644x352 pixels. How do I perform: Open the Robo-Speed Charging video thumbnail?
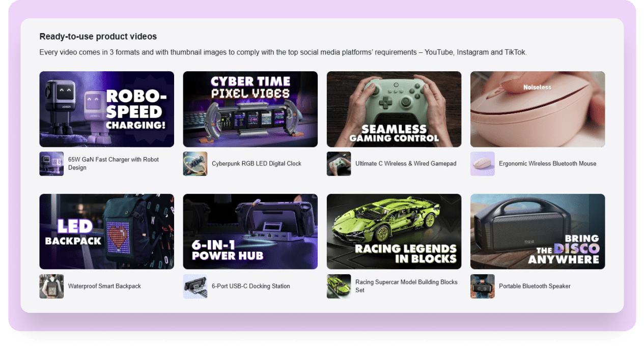tap(107, 109)
